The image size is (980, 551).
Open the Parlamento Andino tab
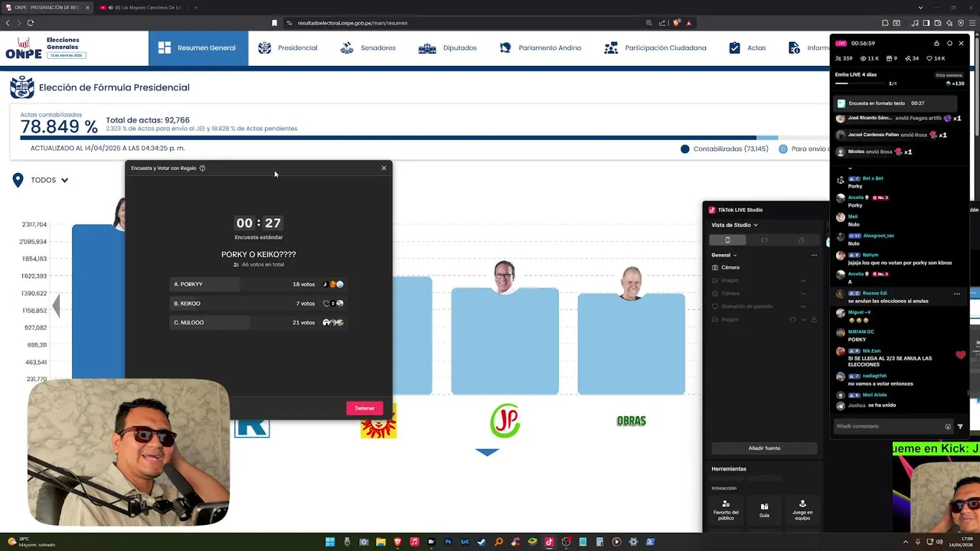coord(541,47)
